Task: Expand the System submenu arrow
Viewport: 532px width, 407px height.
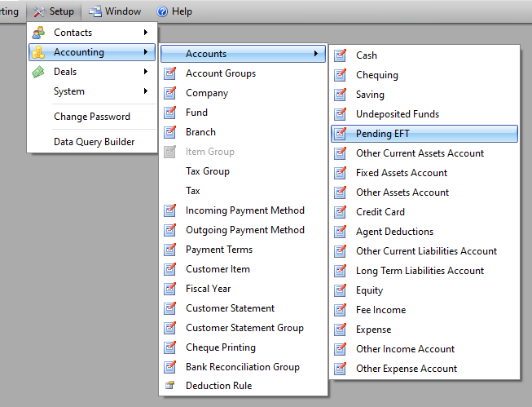Action: (146, 91)
